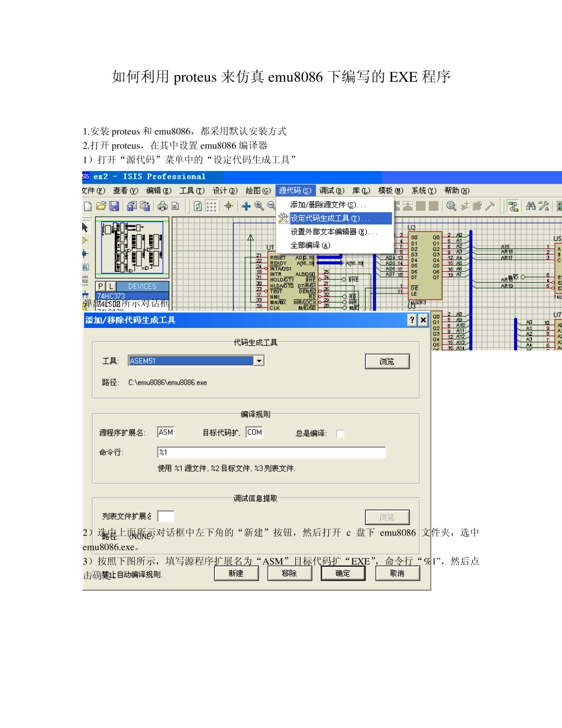Open the 查看 menu
The image size is (562, 728).
[x=125, y=191]
